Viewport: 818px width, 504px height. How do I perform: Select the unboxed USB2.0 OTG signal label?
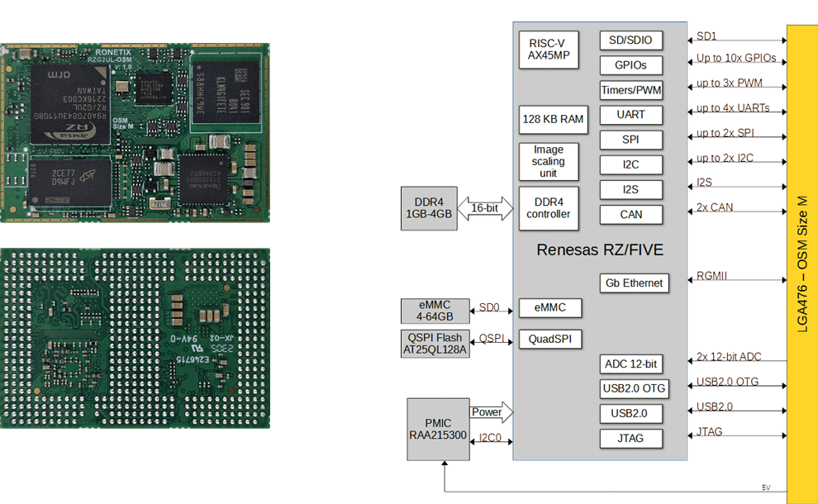click(x=727, y=382)
